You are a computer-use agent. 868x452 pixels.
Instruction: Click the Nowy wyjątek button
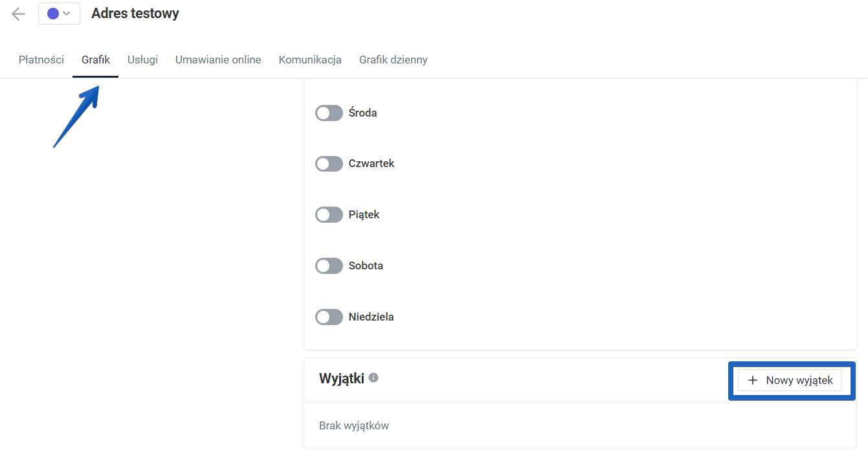tap(790, 380)
